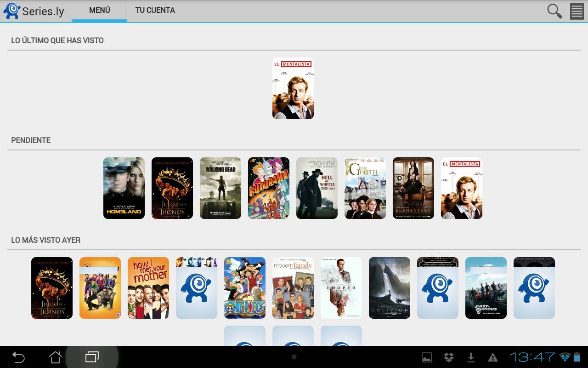Switch to the MENÚ tab
This screenshot has width=588, height=368.
tap(99, 10)
